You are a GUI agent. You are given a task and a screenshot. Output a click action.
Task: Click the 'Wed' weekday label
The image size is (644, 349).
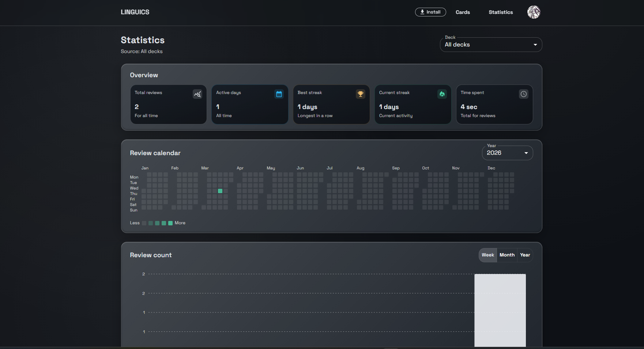pos(134,188)
